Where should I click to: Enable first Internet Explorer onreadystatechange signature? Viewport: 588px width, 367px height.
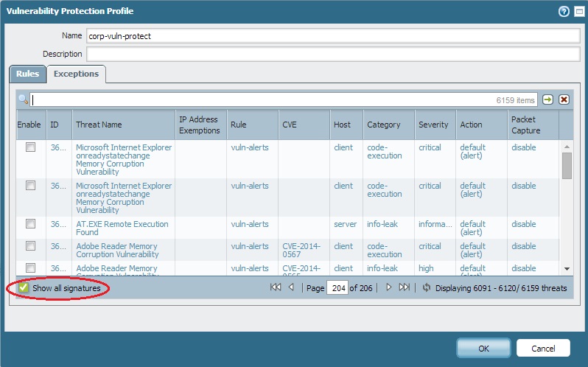coord(30,147)
